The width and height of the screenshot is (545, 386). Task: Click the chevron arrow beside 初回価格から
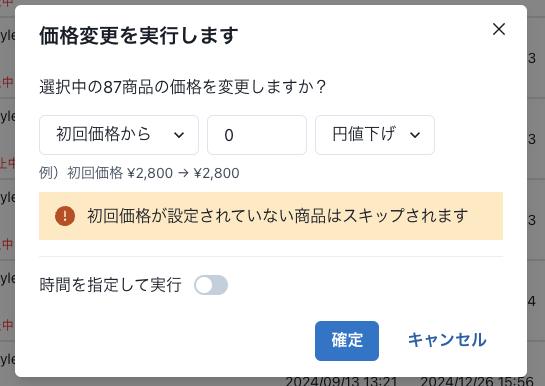click(x=179, y=135)
